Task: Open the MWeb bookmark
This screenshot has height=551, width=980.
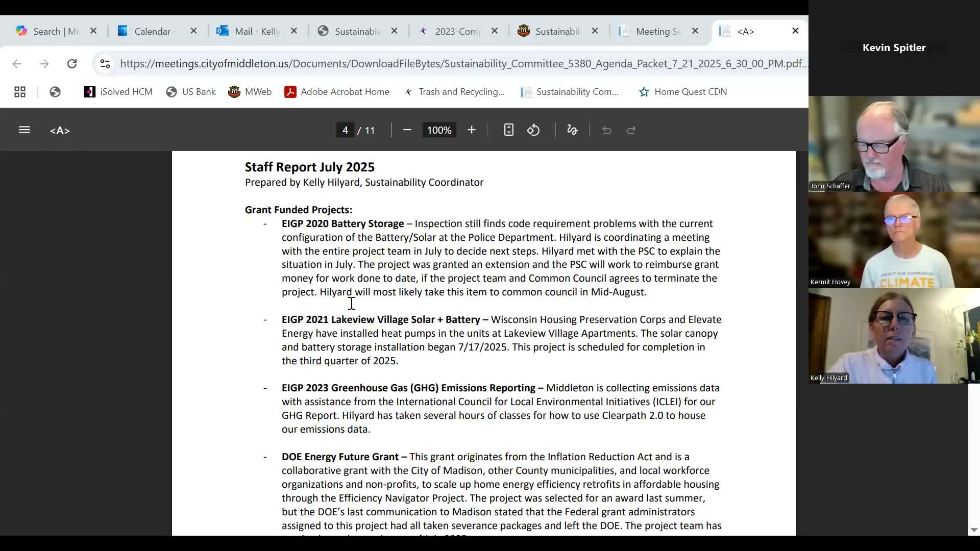Action: point(250,92)
